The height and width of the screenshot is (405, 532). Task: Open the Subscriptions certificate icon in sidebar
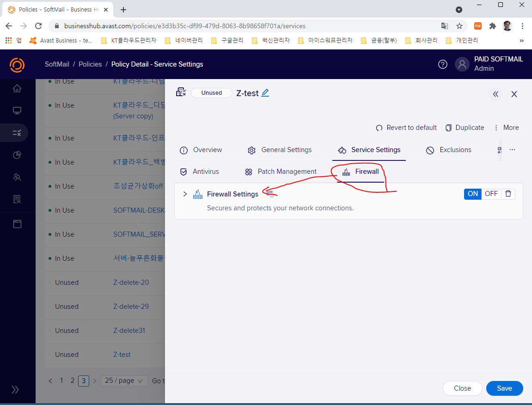coord(17,199)
